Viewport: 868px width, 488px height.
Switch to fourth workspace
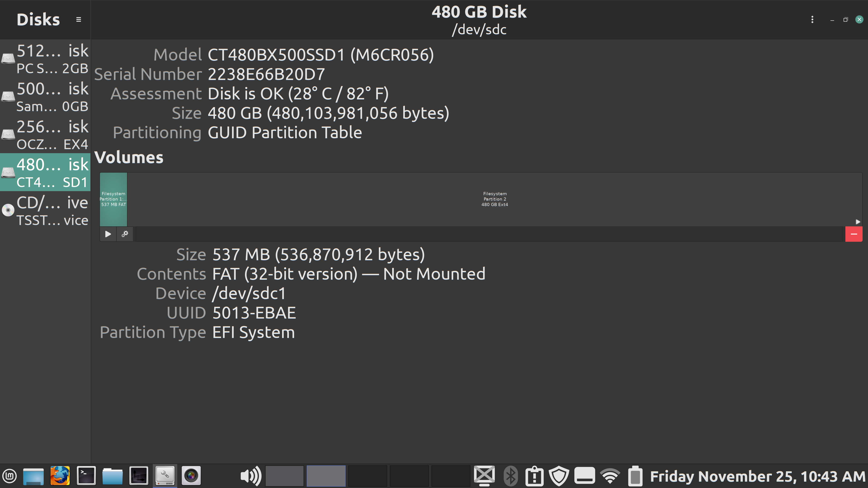click(409, 476)
